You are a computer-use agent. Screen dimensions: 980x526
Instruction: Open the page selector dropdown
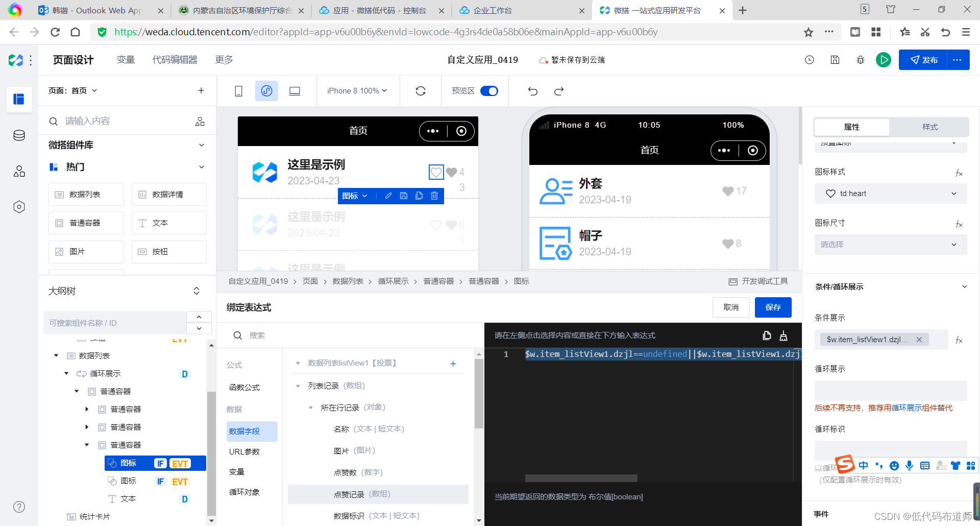pos(72,90)
